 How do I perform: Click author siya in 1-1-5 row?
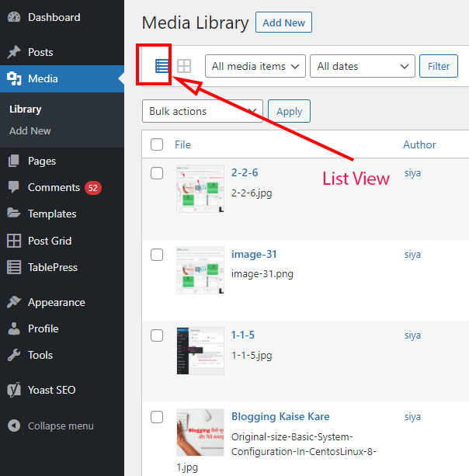pyautogui.click(x=412, y=335)
